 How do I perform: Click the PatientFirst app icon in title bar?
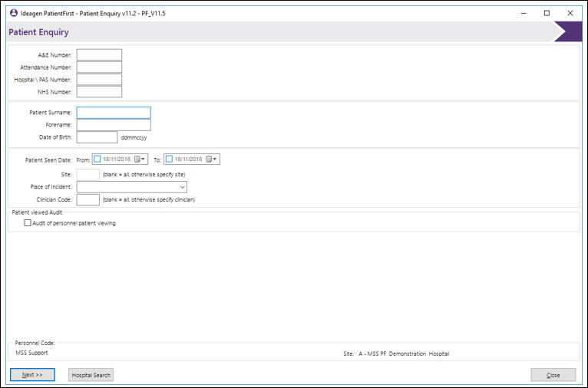point(14,13)
